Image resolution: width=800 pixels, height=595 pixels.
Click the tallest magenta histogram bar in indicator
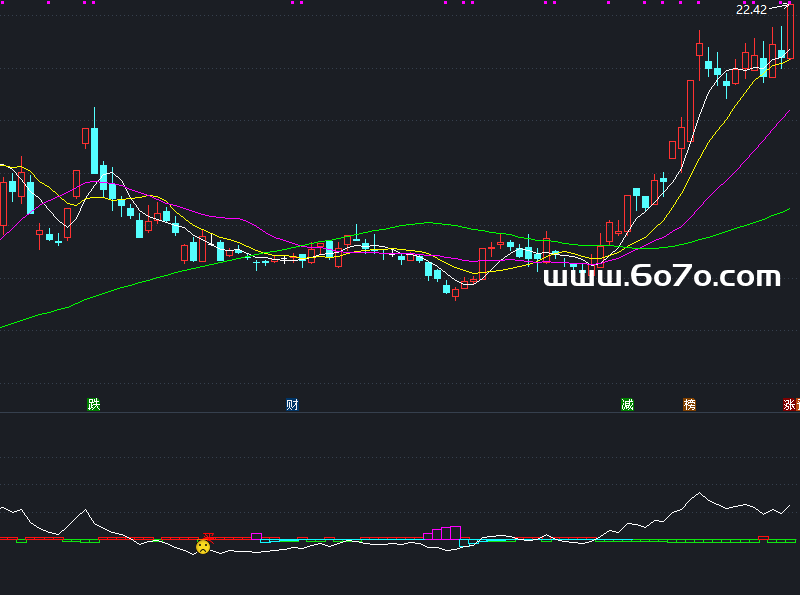click(x=455, y=532)
